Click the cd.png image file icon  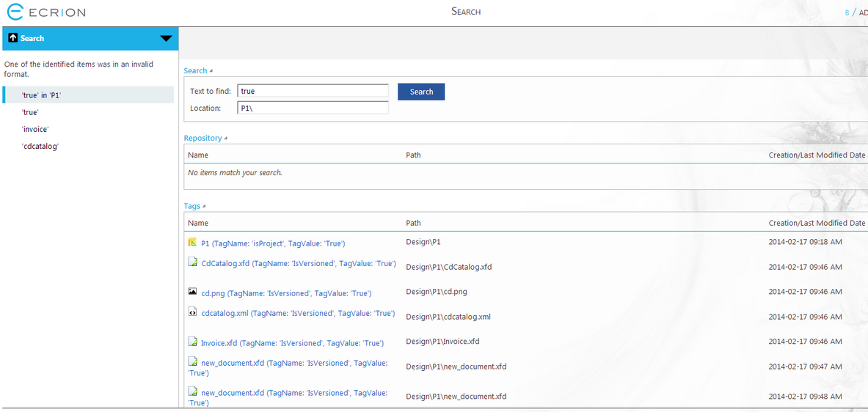coord(192,291)
